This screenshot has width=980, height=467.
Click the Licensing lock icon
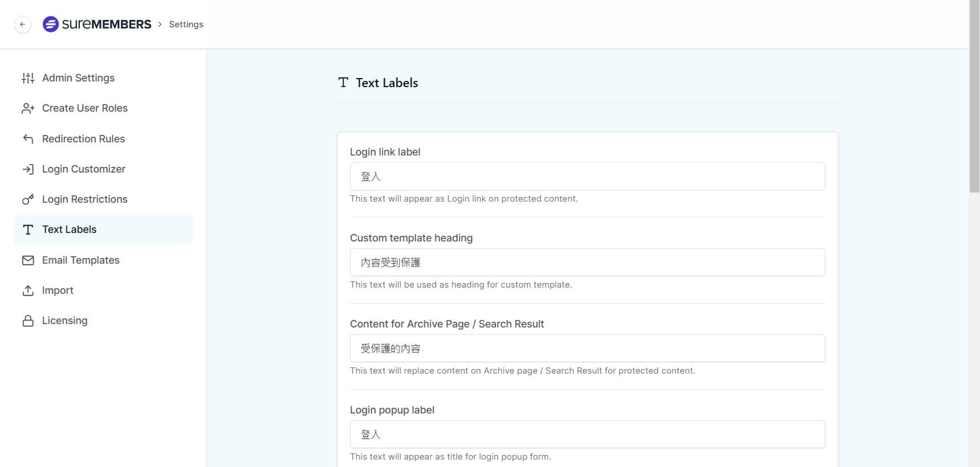28,321
